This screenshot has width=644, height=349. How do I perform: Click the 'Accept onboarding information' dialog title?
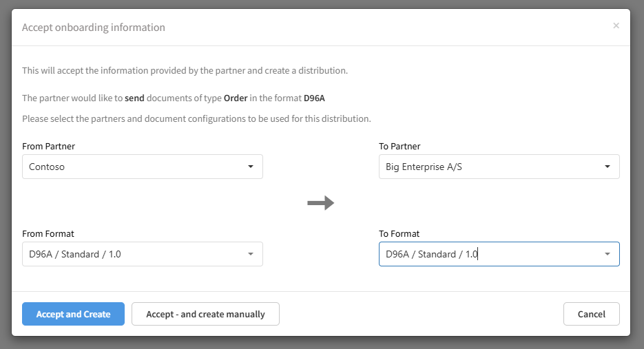(x=94, y=28)
